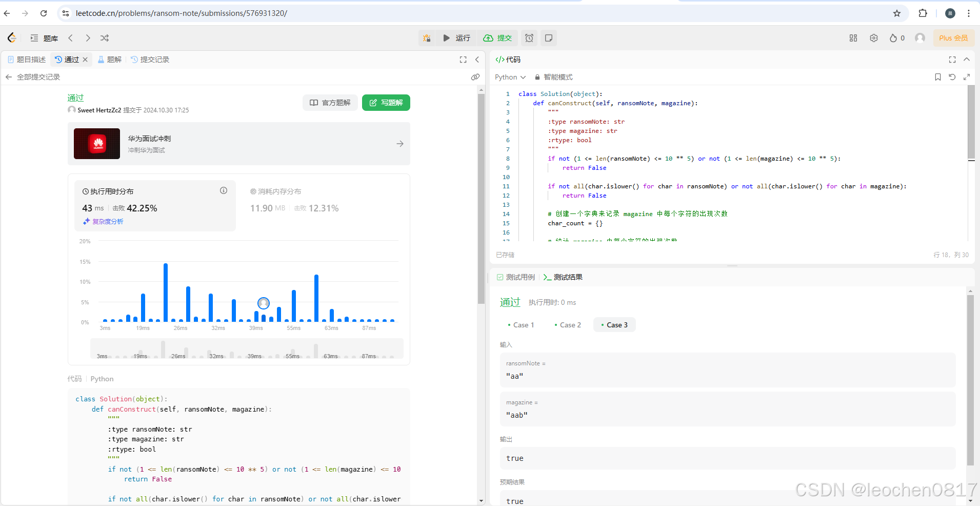The height and width of the screenshot is (506, 980).
Task: Open the notes sticky icon
Action: (549, 38)
